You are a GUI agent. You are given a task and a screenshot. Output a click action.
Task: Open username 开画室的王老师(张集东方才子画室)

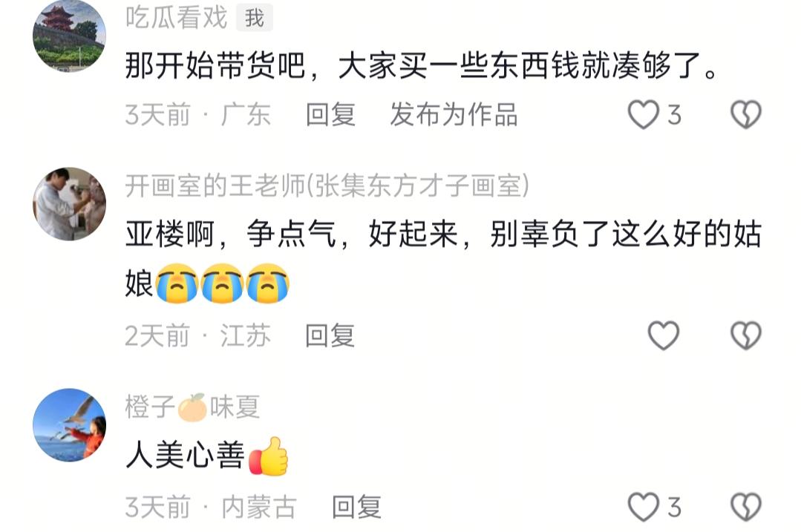pyautogui.click(x=327, y=185)
